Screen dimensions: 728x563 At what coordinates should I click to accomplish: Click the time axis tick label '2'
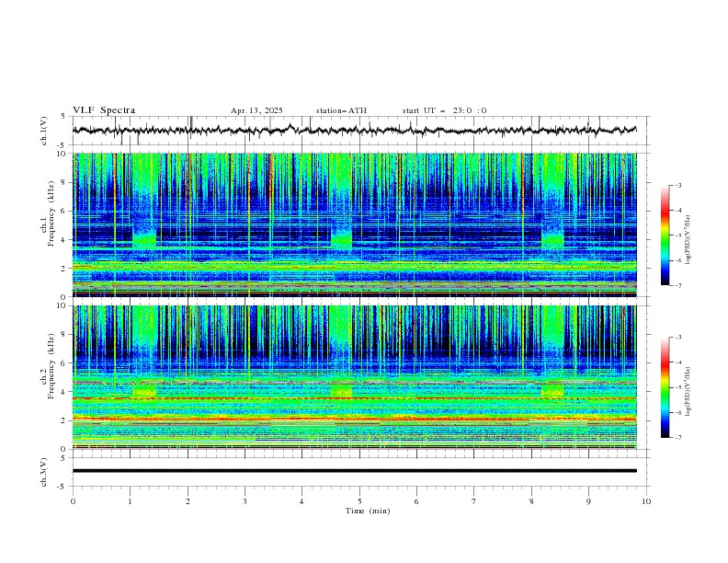click(188, 501)
